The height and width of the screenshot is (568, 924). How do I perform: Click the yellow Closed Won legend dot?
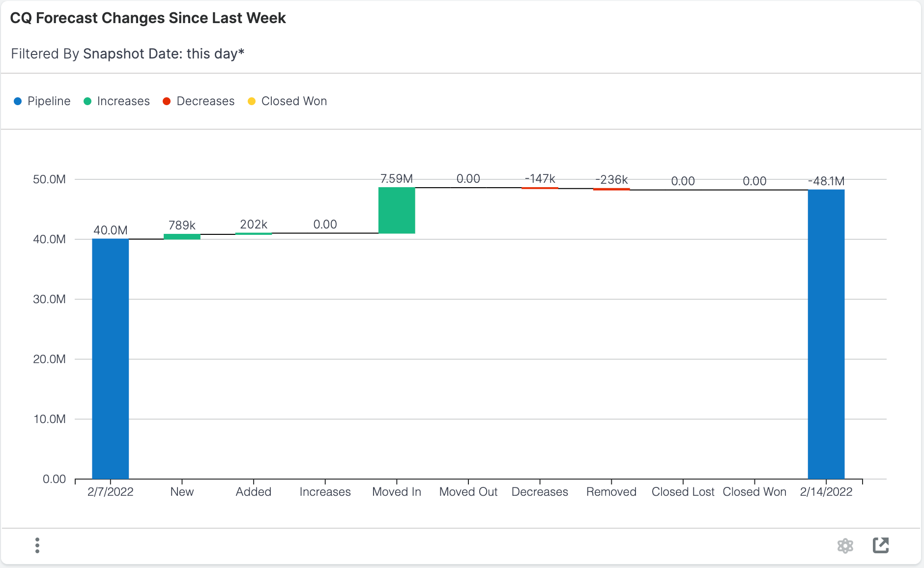tap(252, 101)
